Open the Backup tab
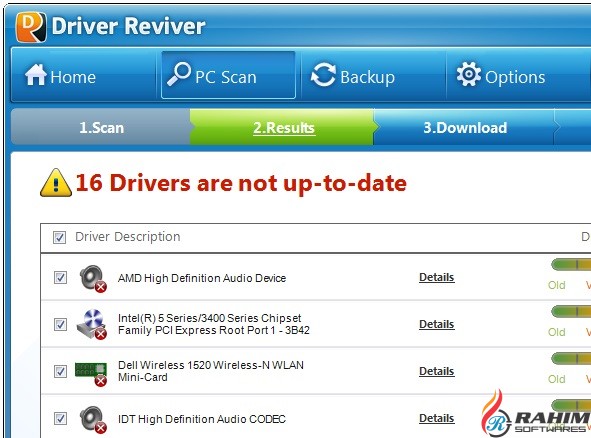591x438 pixels. pos(374,75)
